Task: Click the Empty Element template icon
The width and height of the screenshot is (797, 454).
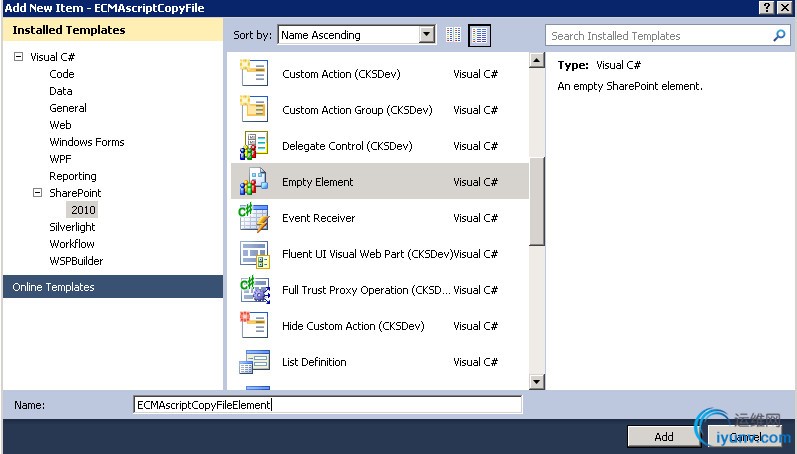Action: click(x=254, y=181)
